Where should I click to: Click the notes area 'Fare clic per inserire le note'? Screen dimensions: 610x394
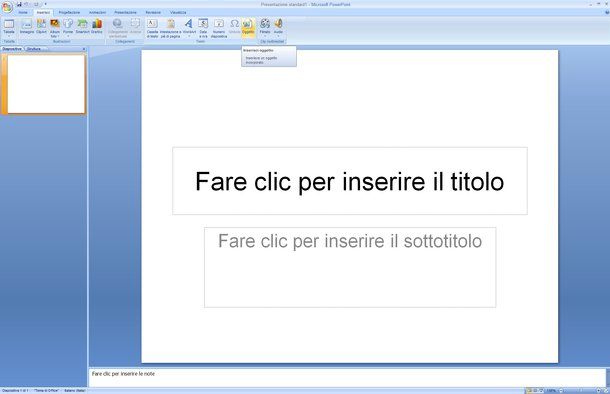pyautogui.click(x=123, y=374)
